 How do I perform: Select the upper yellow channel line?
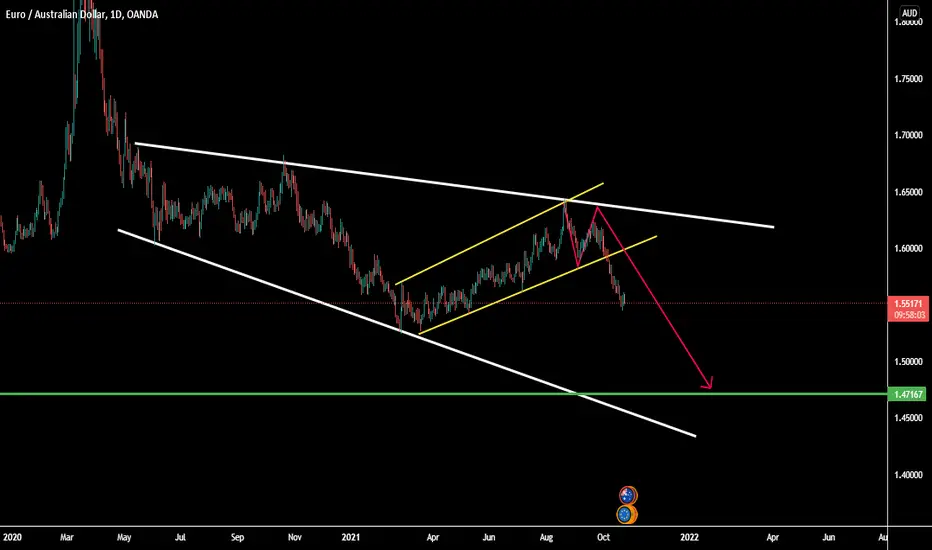[x=499, y=234]
